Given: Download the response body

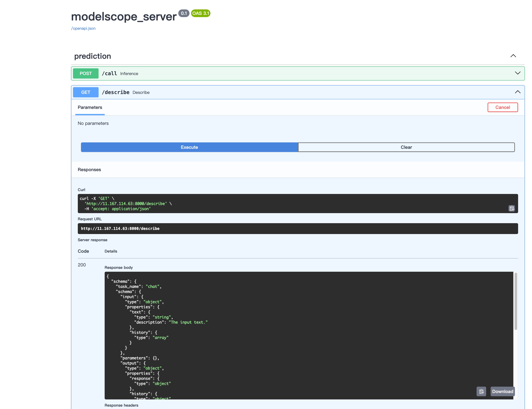Looking at the screenshot, I should tap(503, 391).
